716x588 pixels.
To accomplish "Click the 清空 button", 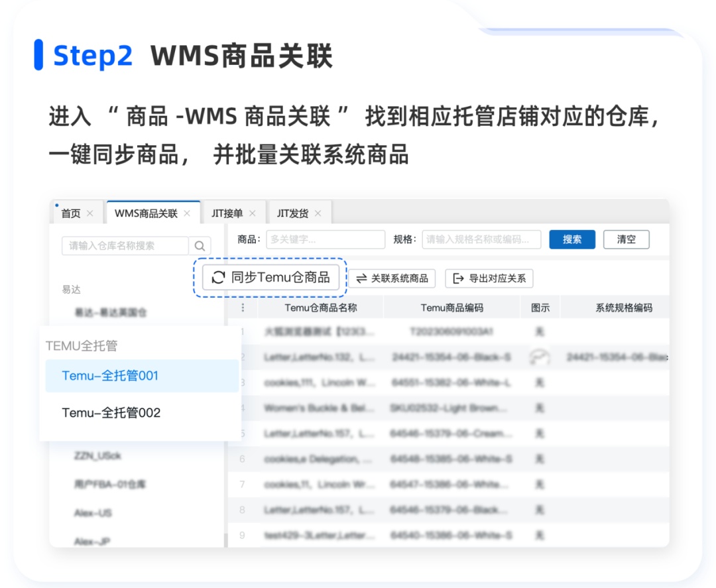I will tap(626, 239).
